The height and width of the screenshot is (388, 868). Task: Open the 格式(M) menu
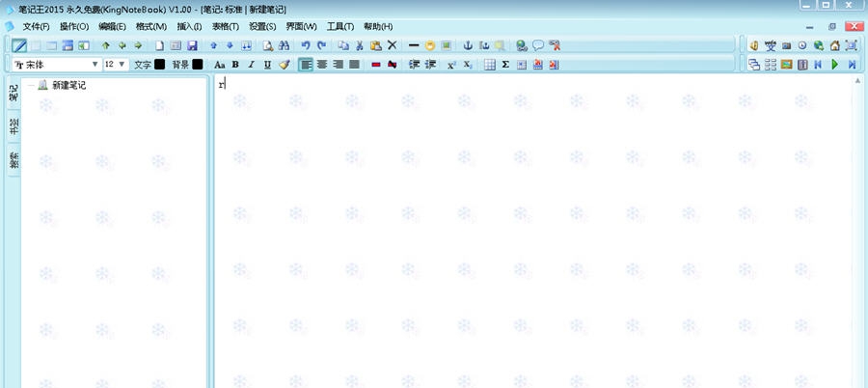click(151, 26)
